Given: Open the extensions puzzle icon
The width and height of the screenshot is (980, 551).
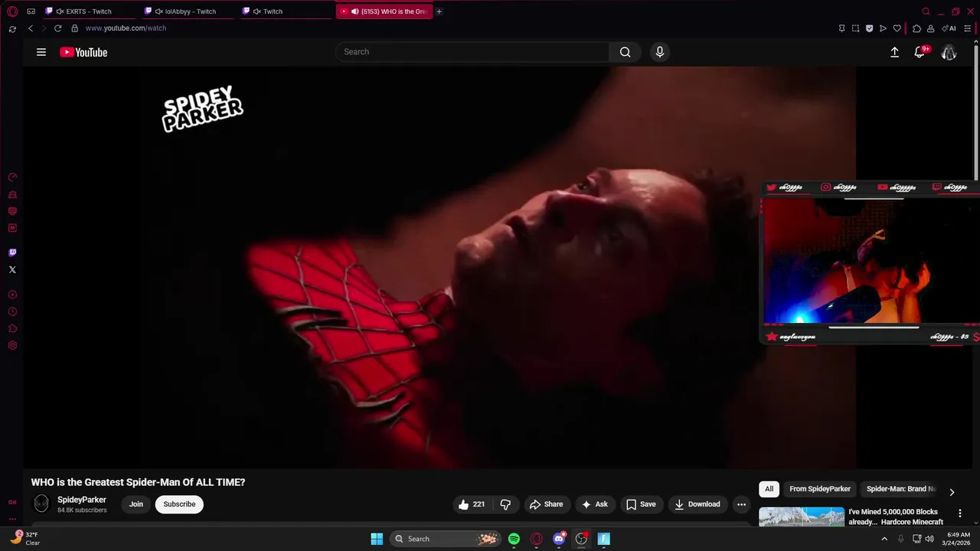Looking at the screenshot, I should (x=916, y=28).
